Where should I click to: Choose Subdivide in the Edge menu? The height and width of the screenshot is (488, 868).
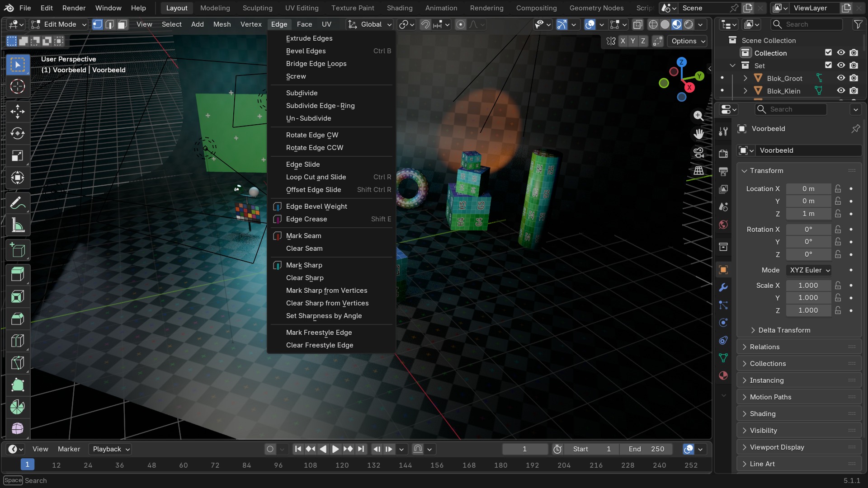pos(332,93)
